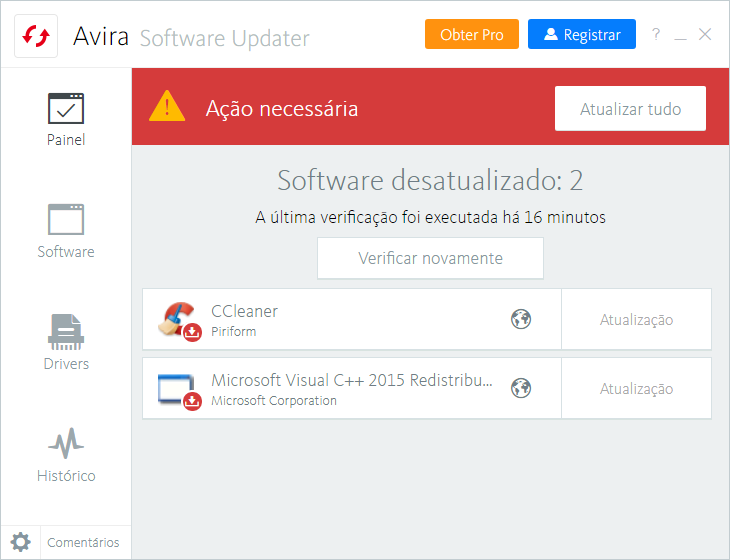Screen dimensions: 730x560
Task: Go to the Drivers section
Action: [66, 343]
